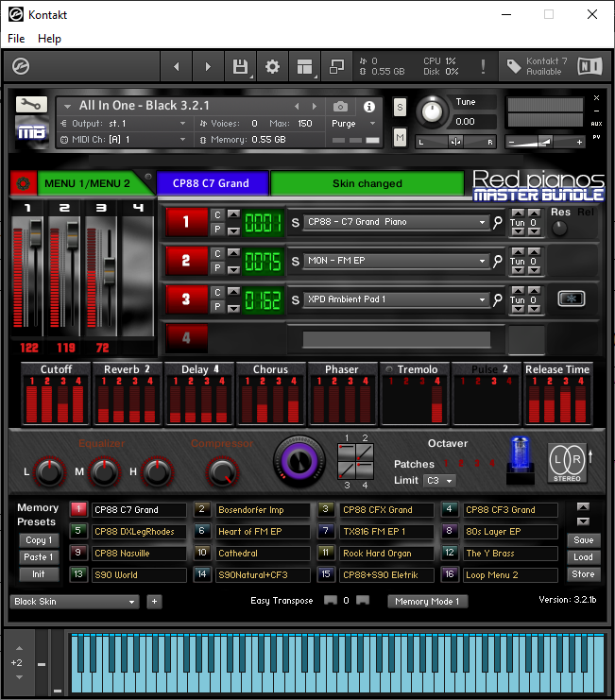The height and width of the screenshot is (700, 615).
Task: Open instrument edit mode with wrench icon
Action: pyautogui.click(x=31, y=105)
